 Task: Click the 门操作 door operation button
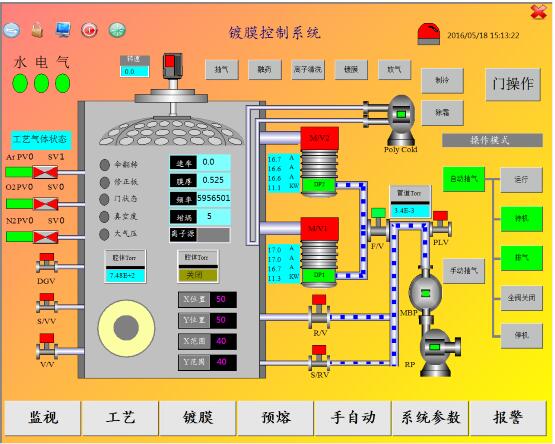click(513, 84)
